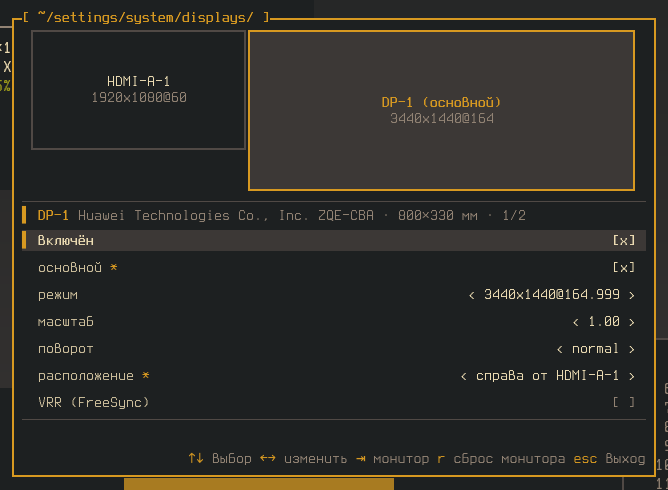This screenshot has height=490, width=668.
Task: Enable the VRR (FreeSync) checkbox
Action: [x=624, y=402]
